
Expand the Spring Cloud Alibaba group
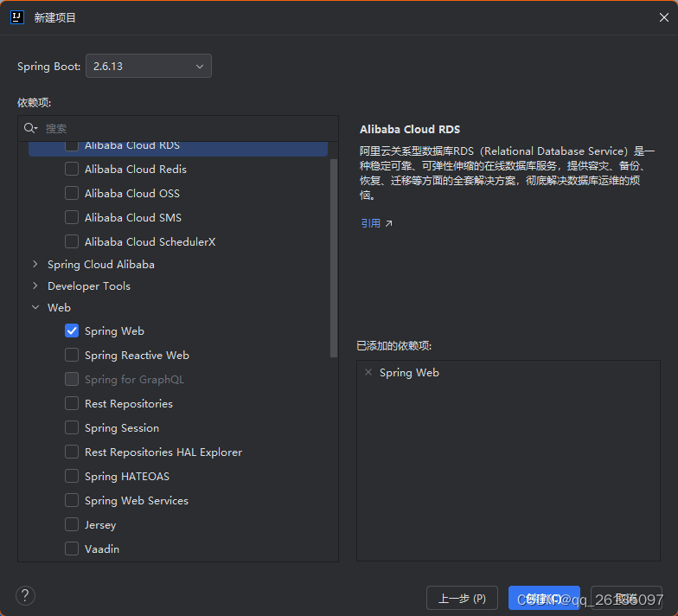(35, 264)
